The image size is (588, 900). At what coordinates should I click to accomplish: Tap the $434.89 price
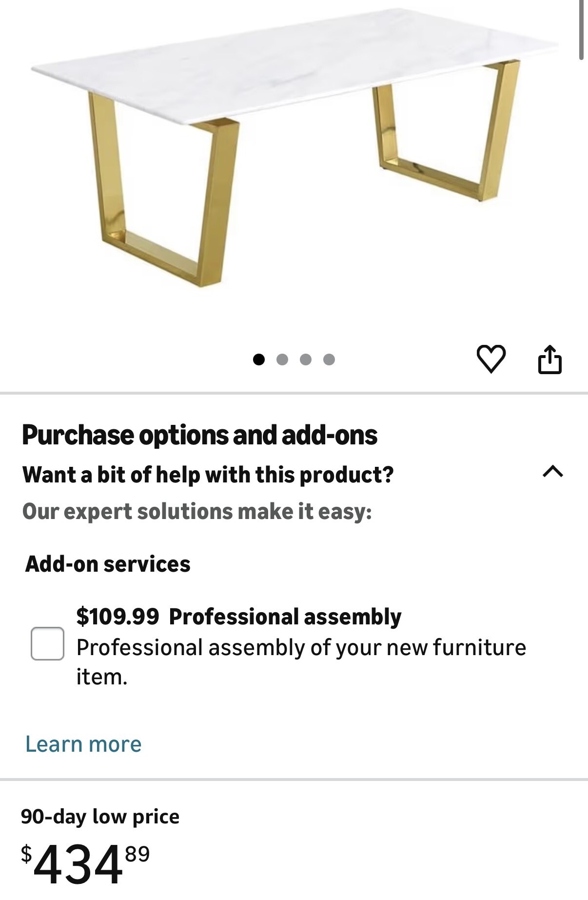[85, 864]
